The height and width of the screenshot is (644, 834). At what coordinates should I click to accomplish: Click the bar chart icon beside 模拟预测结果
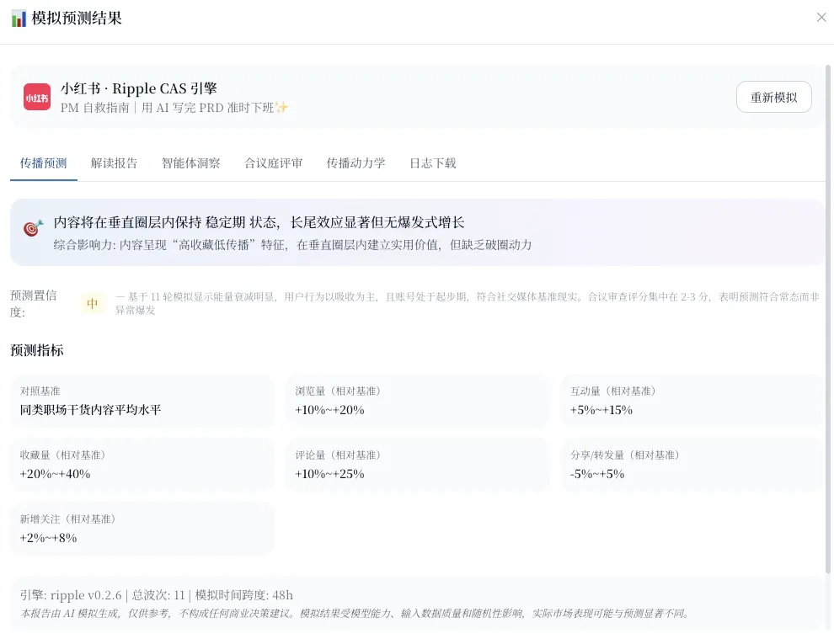[19, 19]
